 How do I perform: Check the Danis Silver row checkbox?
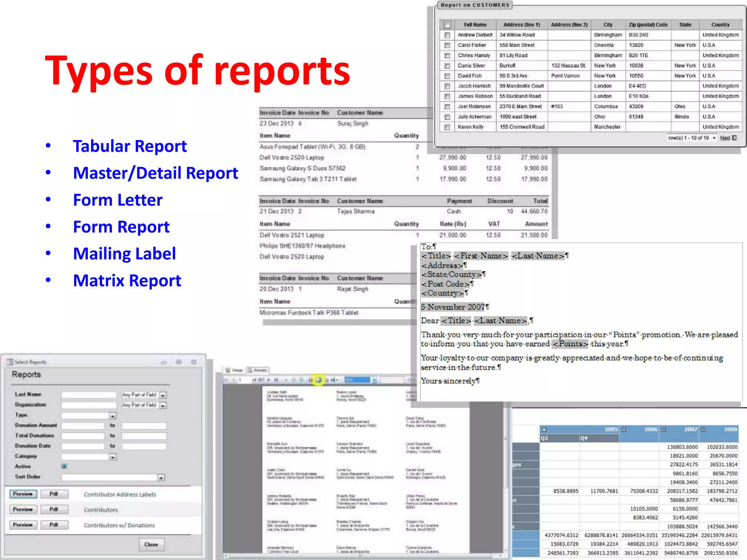(x=447, y=66)
